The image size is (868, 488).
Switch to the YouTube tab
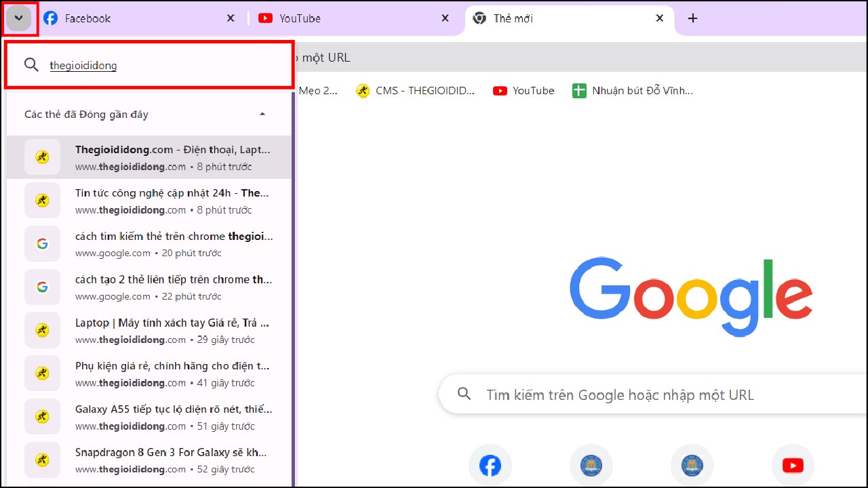pyautogui.click(x=356, y=18)
